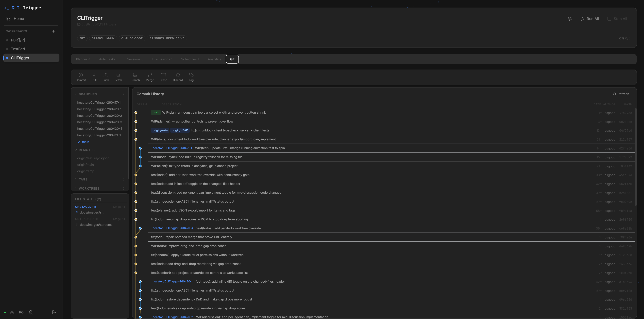Click the Fetch toolbar icon
The width and height of the screenshot is (644, 319).
coord(118,77)
